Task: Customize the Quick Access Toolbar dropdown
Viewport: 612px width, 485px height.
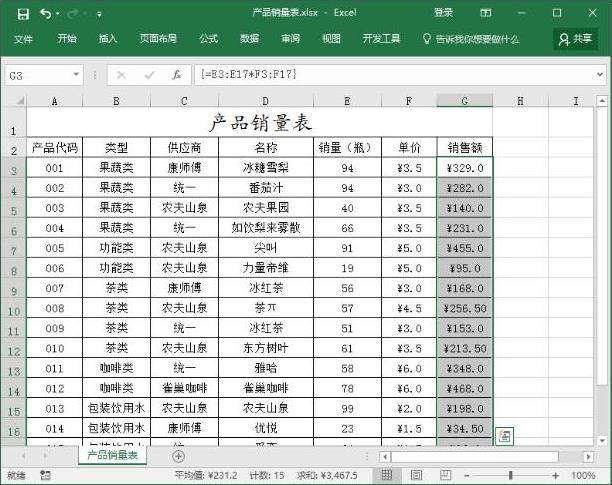Action: 99,14
